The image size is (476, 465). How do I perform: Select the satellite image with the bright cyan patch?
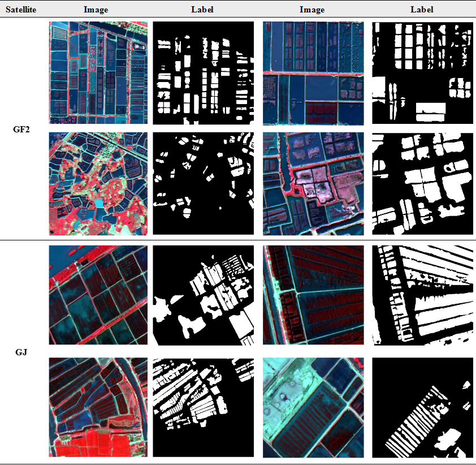point(98,184)
